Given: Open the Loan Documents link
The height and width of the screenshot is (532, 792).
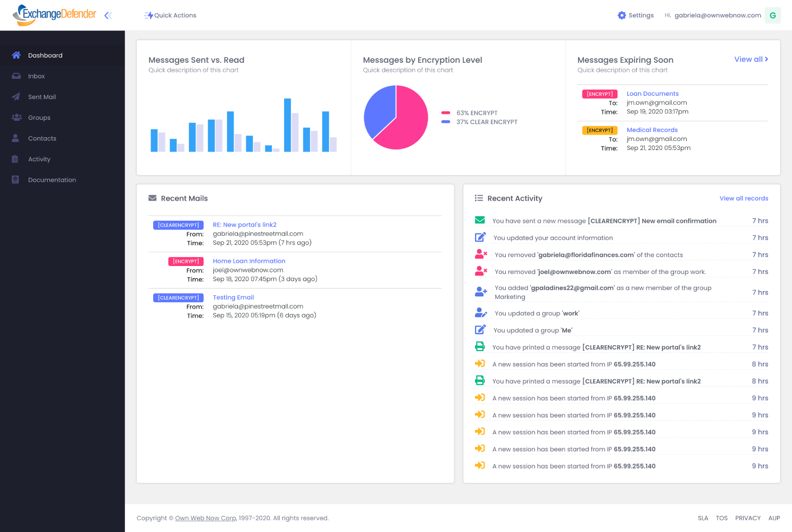Looking at the screenshot, I should point(653,93).
